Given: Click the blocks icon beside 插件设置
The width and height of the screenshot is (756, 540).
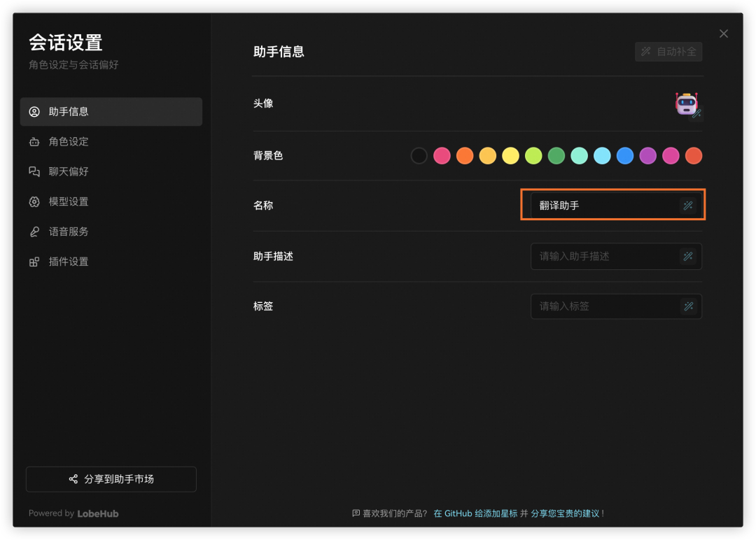Looking at the screenshot, I should pos(34,262).
